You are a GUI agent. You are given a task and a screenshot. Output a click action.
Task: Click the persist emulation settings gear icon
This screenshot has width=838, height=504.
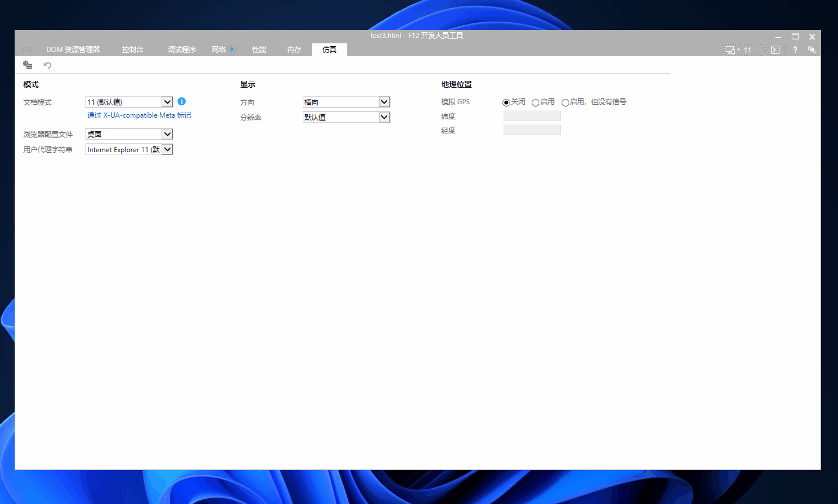click(x=28, y=65)
